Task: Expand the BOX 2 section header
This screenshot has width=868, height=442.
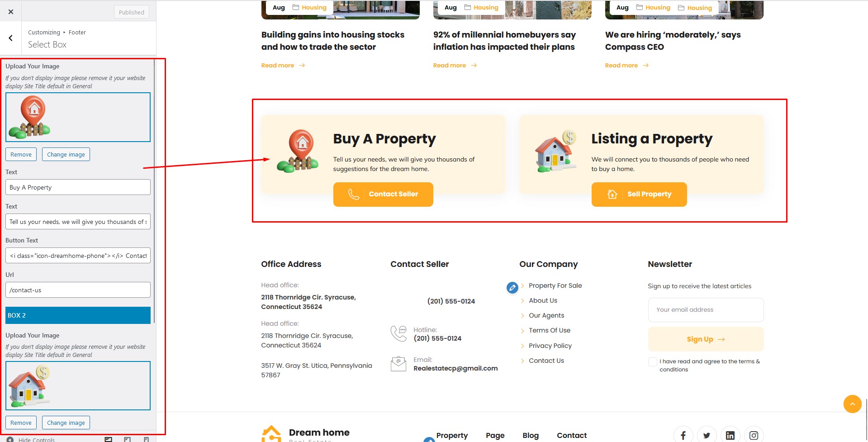Action: tap(78, 315)
